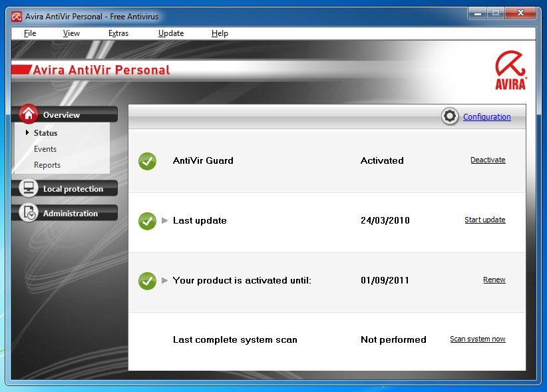This screenshot has height=392, width=547.
Task: Select Reports in the Overview sidebar
Action: click(x=47, y=165)
